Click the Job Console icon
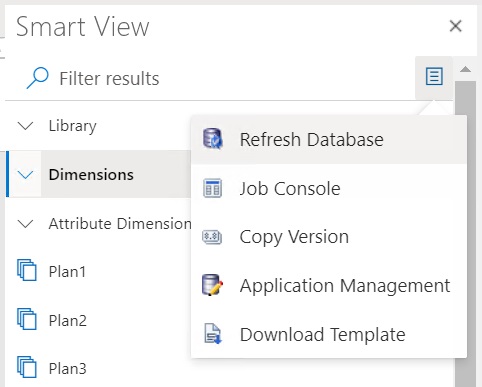 [x=212, y=188]
